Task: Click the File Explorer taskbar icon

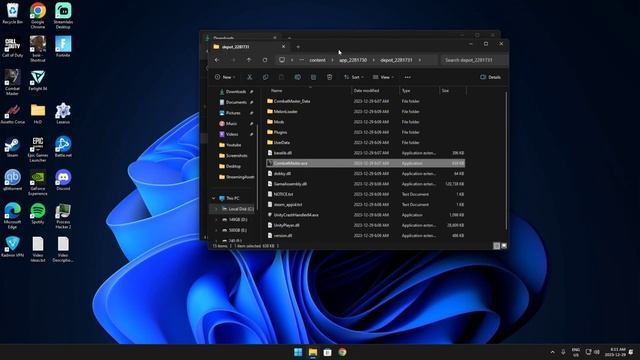Action: [313, 352]
